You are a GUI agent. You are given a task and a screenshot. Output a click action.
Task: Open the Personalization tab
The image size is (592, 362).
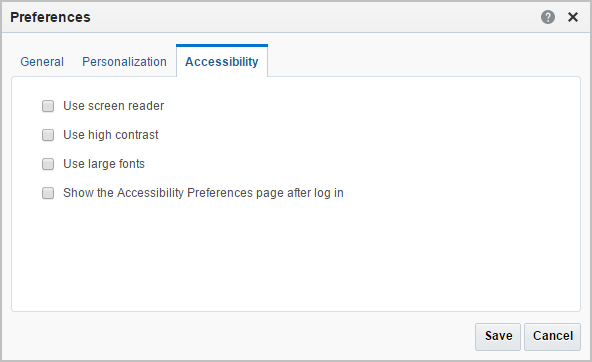coord(124,62)
